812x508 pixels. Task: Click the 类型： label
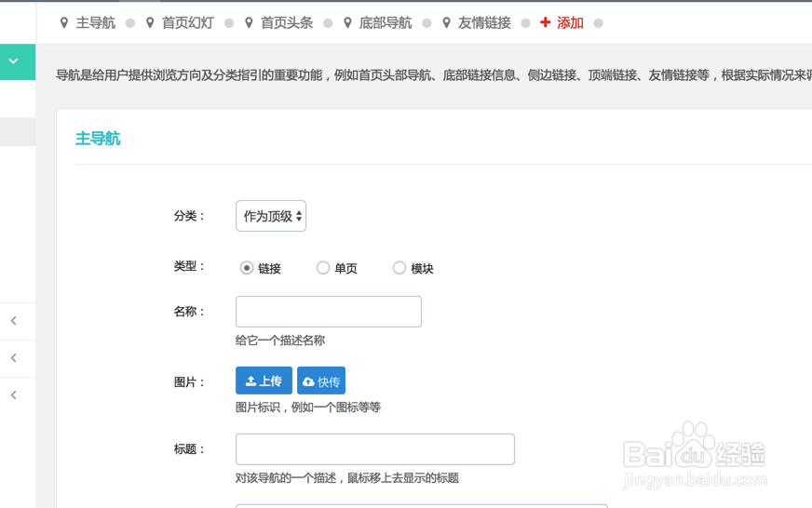pos(190,266)
